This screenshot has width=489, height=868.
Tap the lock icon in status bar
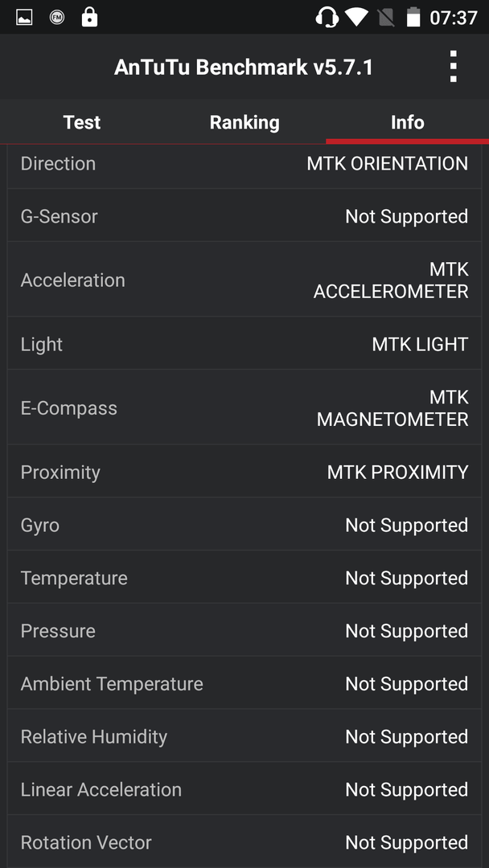[x=89, y=17]
